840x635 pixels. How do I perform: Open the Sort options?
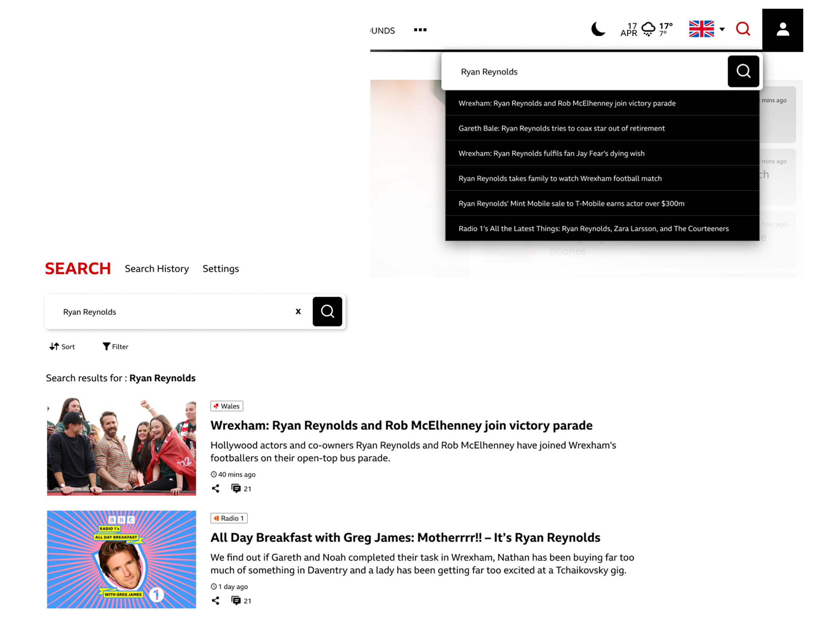click(x=62, y=347)
